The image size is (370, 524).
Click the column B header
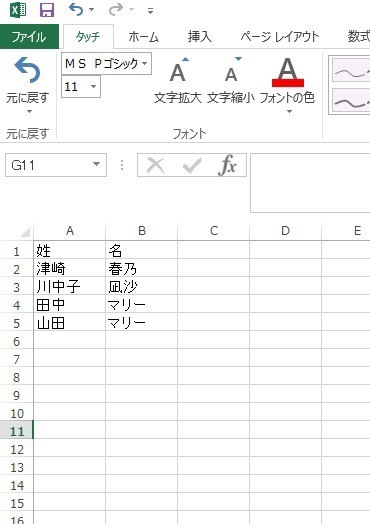point(142,231)
